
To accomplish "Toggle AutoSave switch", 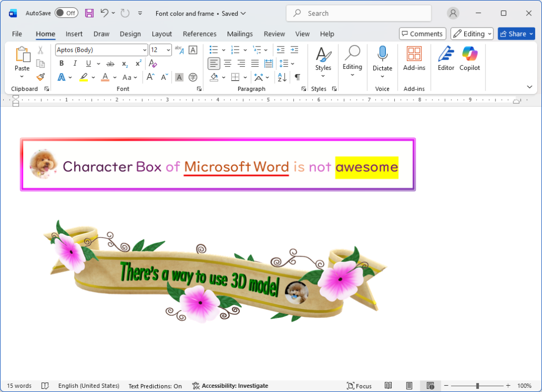I will (66, 13).
